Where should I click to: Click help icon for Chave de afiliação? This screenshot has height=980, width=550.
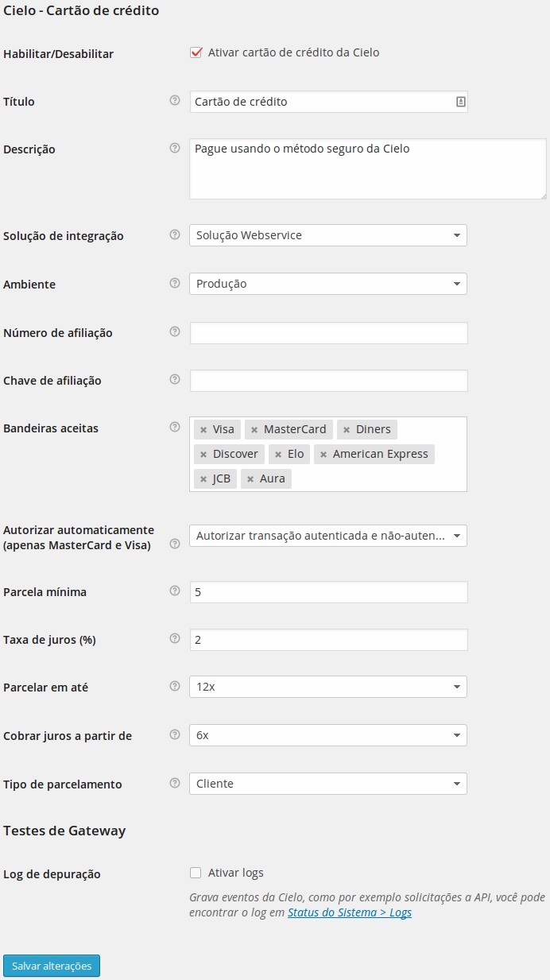175,379
